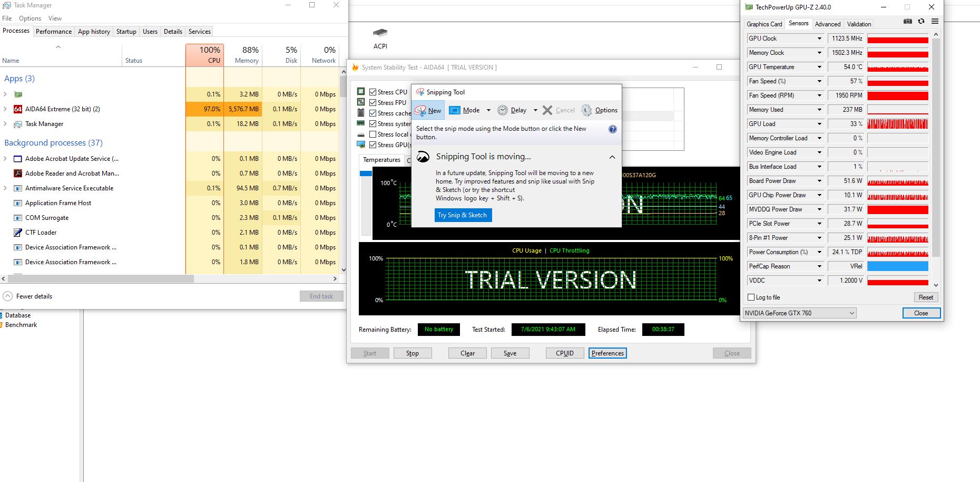Toggle the Stress FPU checkbox
Image resolution: width=980 pixels, height=482 pixels.
tap(373, 103)
